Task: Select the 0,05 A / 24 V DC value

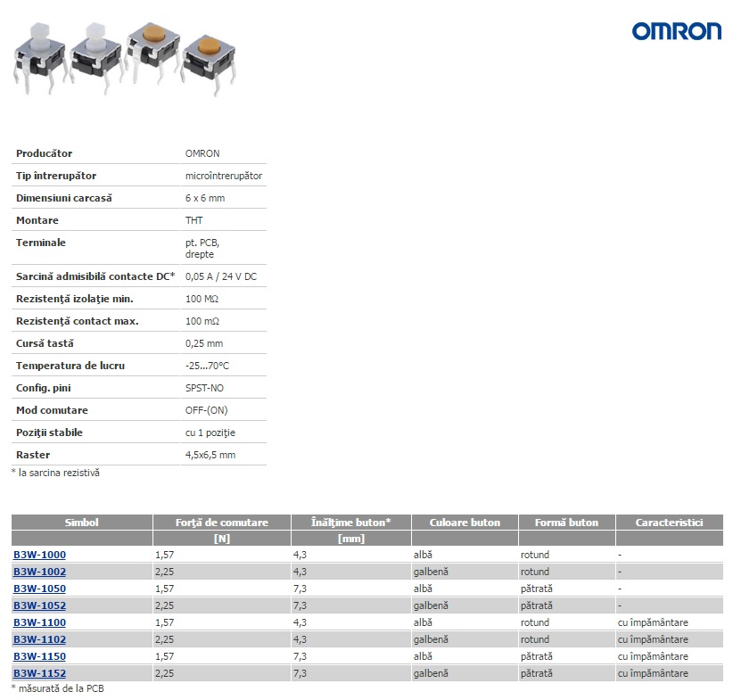Action: coord(221,276)
